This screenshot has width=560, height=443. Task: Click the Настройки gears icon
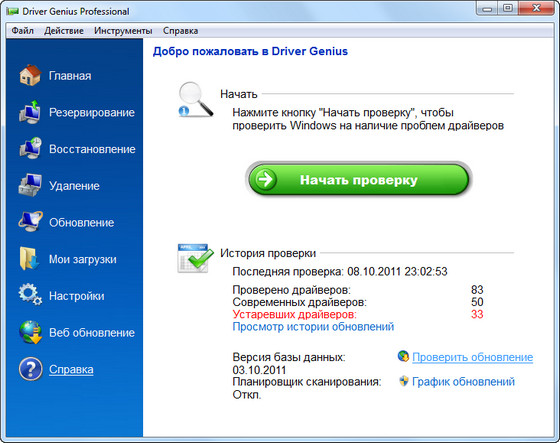tap(30, 295)
